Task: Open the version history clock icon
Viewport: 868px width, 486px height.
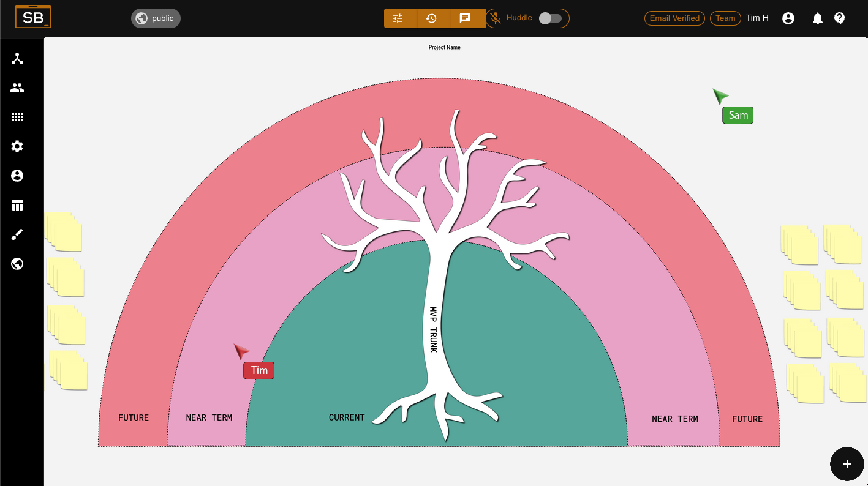Action: 432,18
